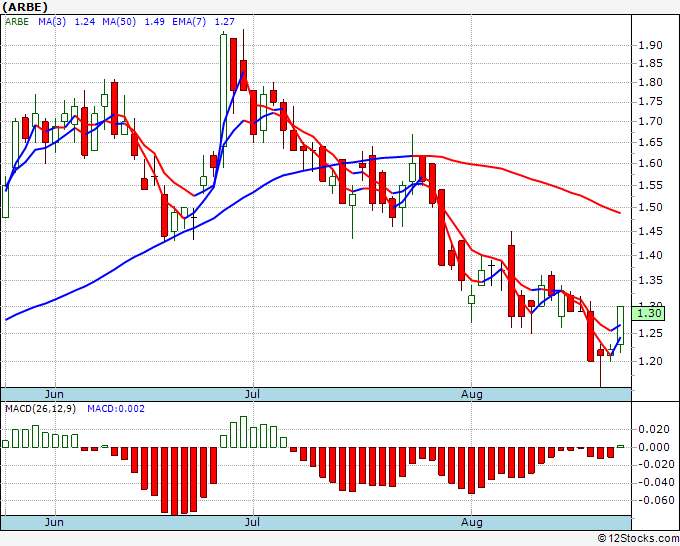680x546 pixels.
Task: Click the MACD(26,12,9) indicator label
Action: (40, 409)
